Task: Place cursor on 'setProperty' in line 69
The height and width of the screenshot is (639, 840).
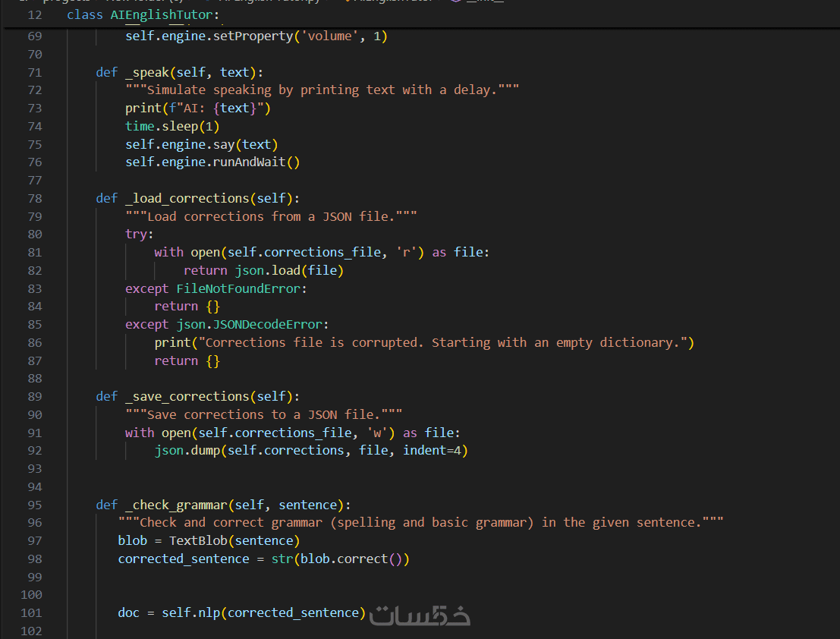Action: pos(253,36)
